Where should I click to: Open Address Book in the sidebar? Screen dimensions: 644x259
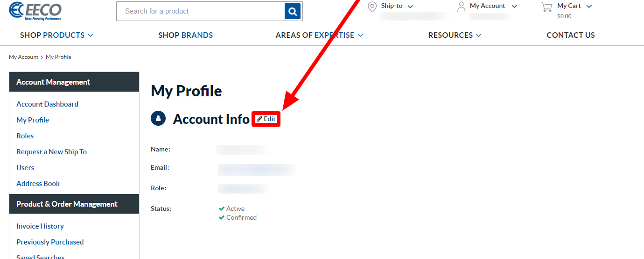click(38, 184)
